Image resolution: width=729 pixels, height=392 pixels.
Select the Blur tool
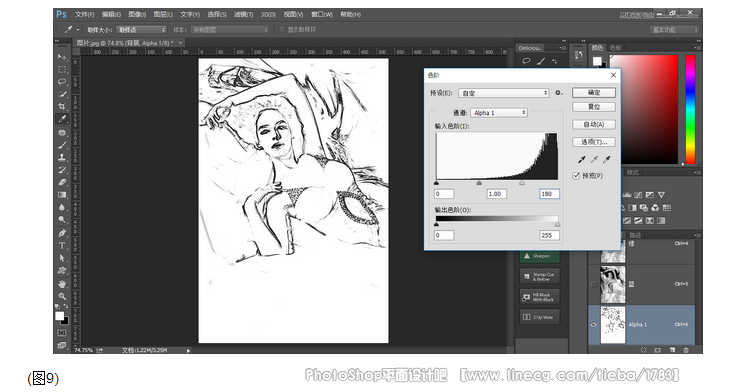point(62,207)
